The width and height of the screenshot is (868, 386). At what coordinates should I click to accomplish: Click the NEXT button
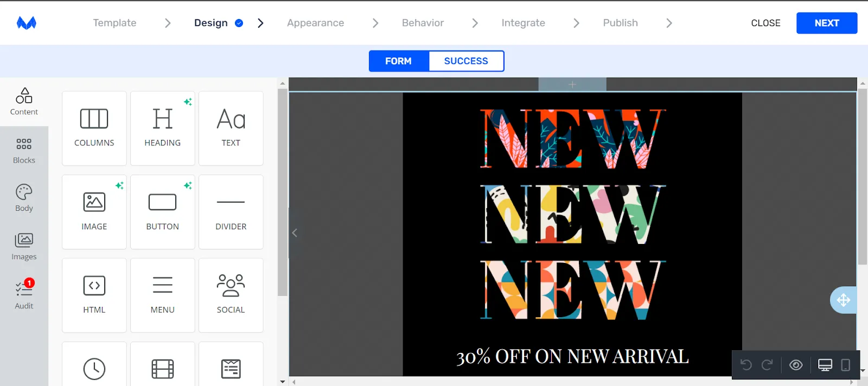click(827, 23)
